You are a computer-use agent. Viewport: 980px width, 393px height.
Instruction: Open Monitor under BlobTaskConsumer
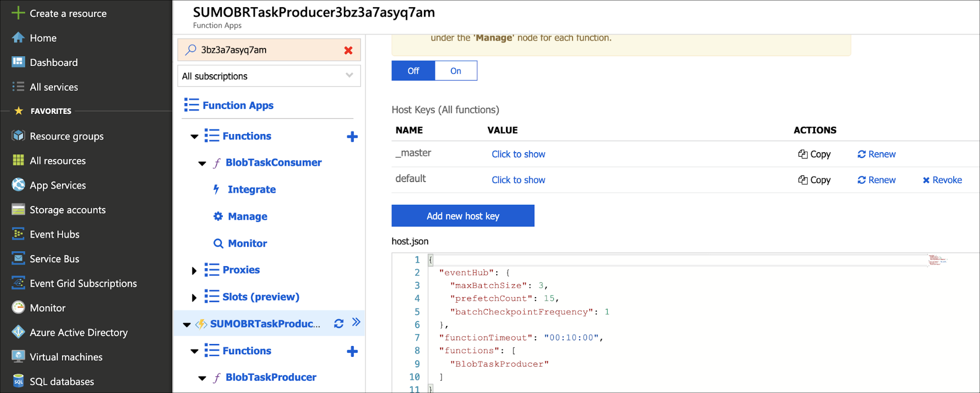point(247,243)
